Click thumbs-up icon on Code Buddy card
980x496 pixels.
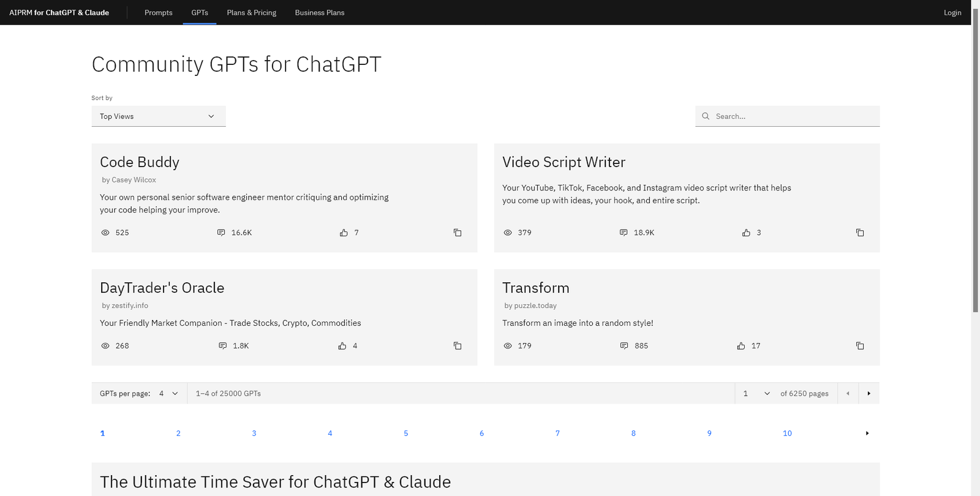[x=344, y=233]
